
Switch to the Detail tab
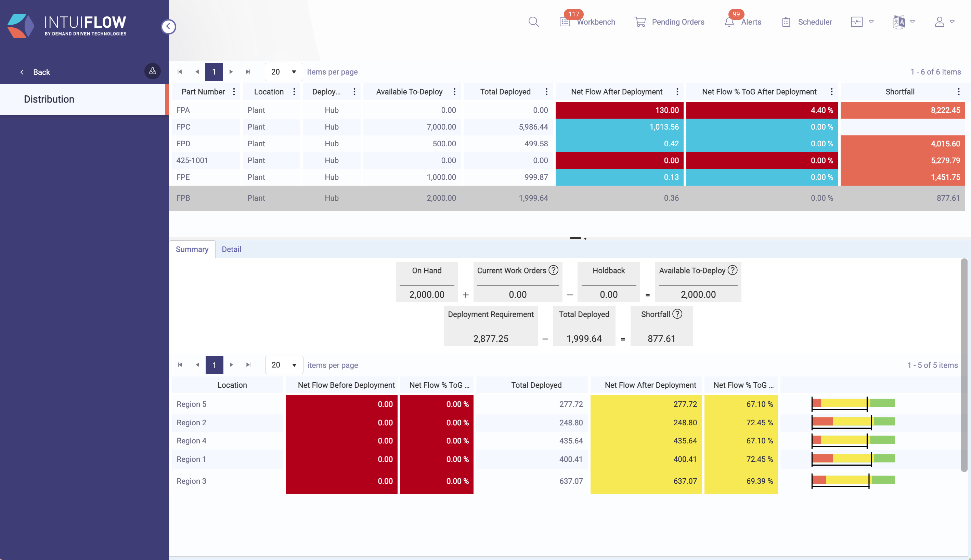(x=231, y=249)
